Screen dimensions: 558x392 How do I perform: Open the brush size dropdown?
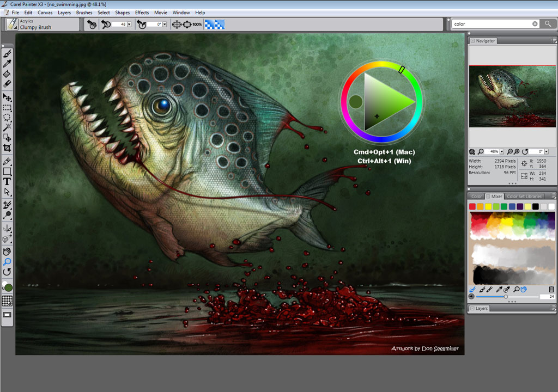point(129,24)
